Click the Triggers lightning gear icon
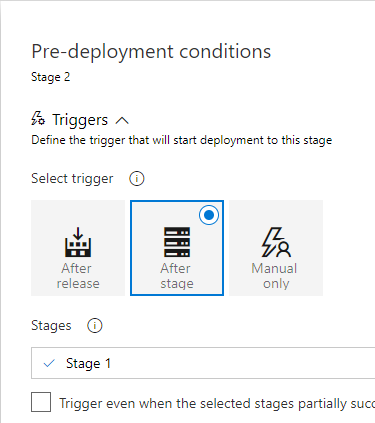 coord(38,119)
